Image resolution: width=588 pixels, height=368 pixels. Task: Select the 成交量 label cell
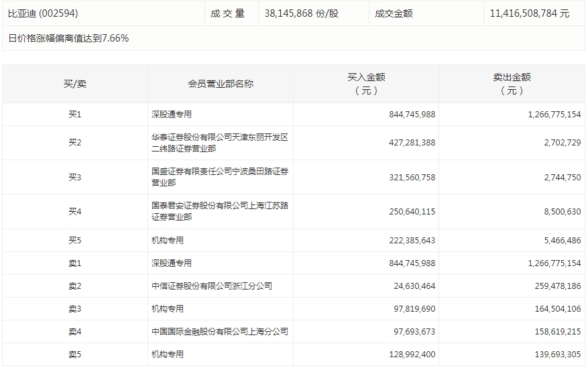[x=227, y=13]
